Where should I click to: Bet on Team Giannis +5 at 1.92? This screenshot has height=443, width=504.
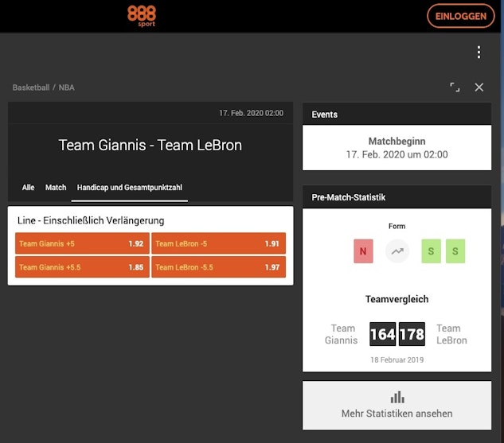pos(82,243)
